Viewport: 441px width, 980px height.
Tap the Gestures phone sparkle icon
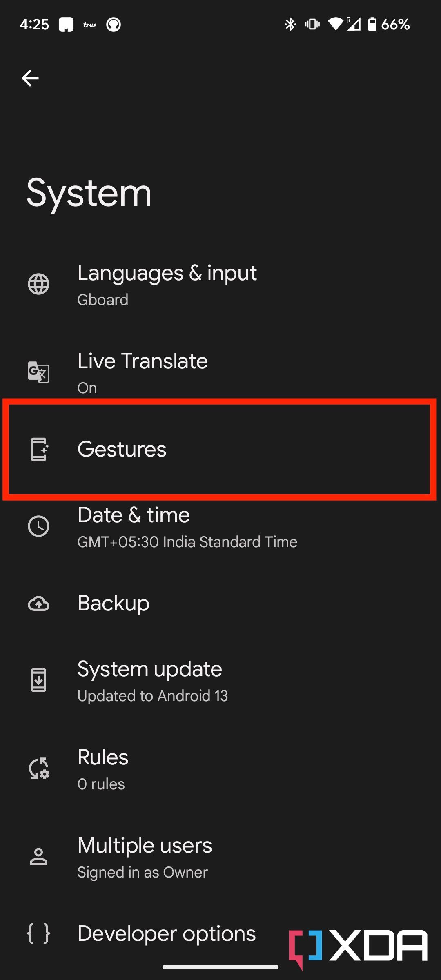(x=40, y=449)
